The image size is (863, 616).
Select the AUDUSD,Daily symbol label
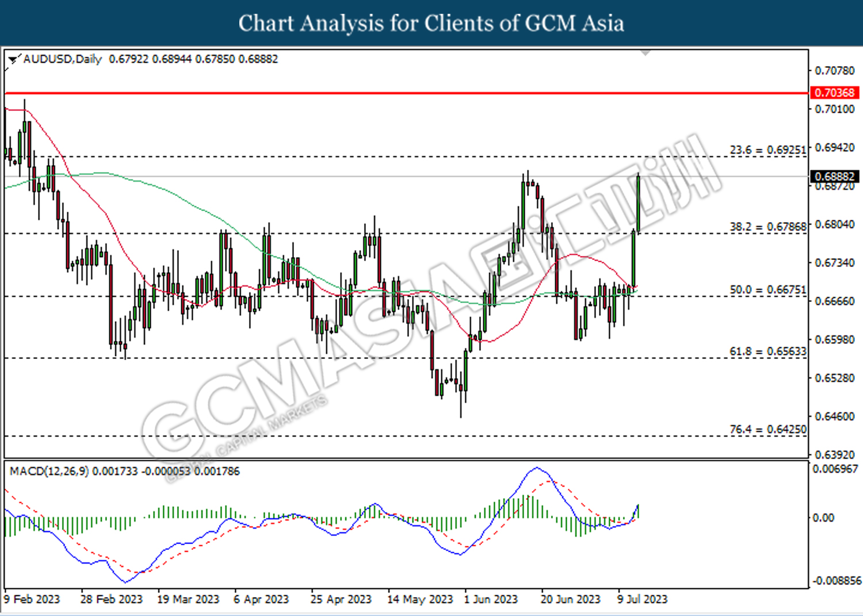[x=62, y=59]
